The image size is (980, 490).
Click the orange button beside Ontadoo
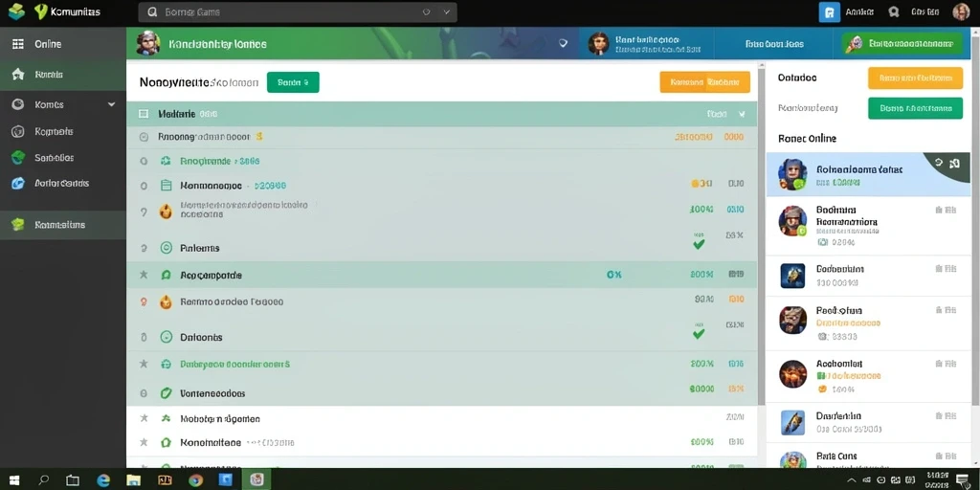915,78
